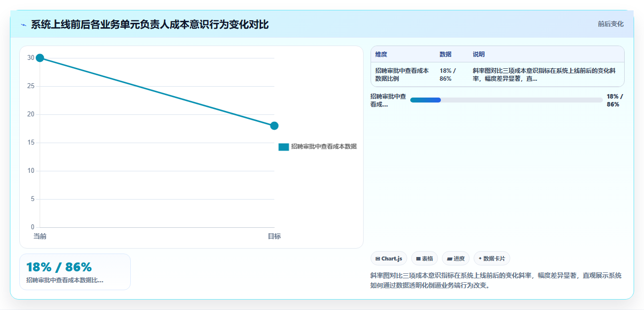644x310 pixels.
Task: Select the table cell 招聘审批中查看成本数据比例
Action: [x=402, y=75]
